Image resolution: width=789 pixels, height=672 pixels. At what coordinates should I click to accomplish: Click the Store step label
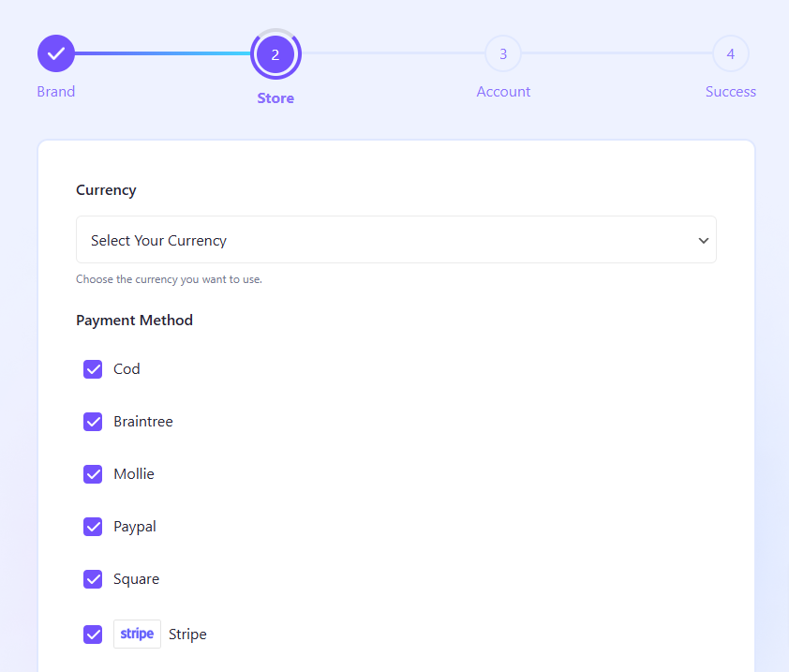(275, 98)
